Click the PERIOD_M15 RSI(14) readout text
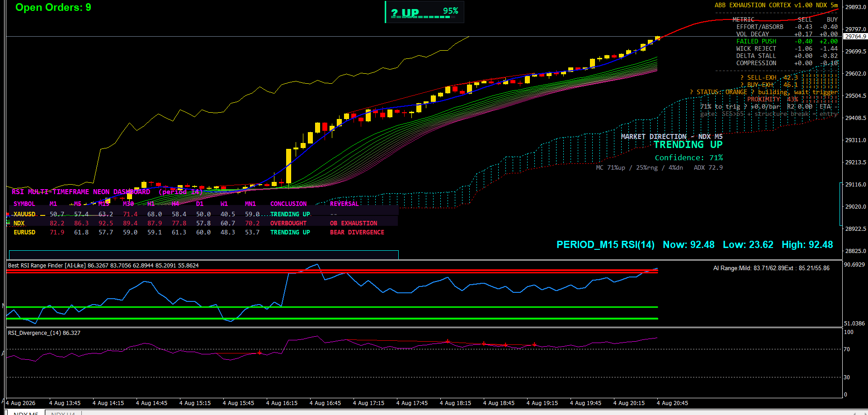 click(605, 245)
